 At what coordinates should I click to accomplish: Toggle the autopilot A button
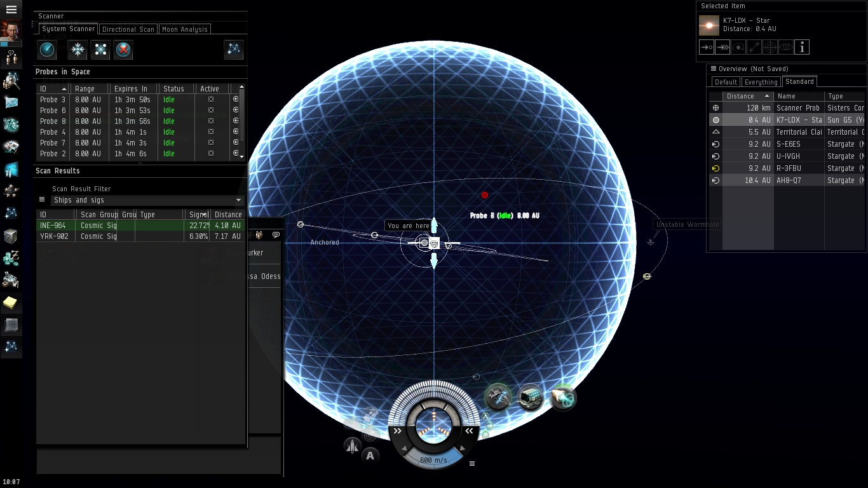pos(370,455)
